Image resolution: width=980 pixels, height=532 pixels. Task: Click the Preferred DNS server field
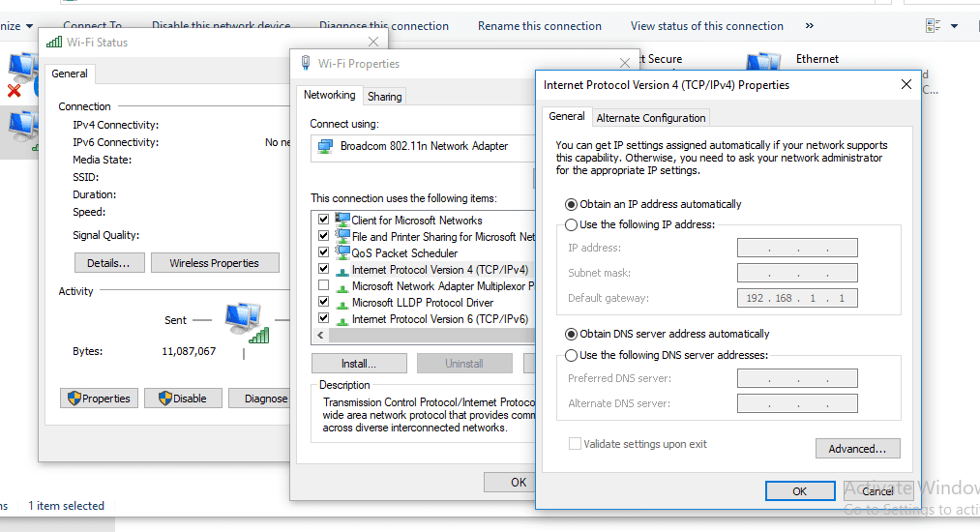pyautogui.click(x=797, y=378)
